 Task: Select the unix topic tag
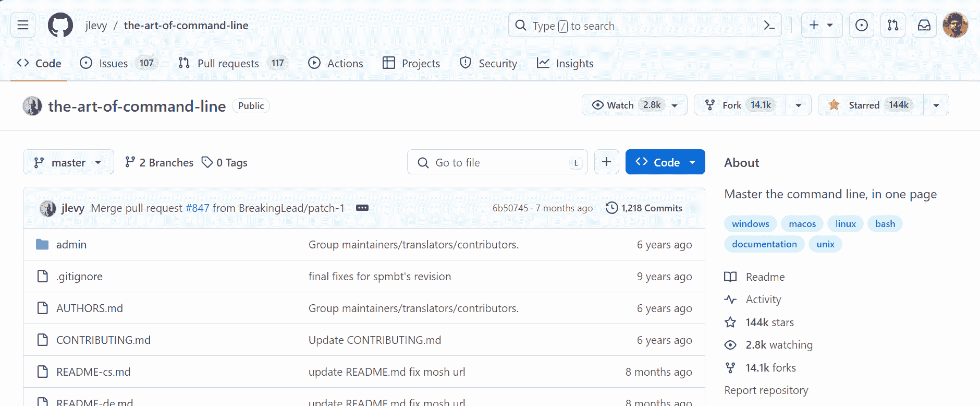click(x=825, y=244)
